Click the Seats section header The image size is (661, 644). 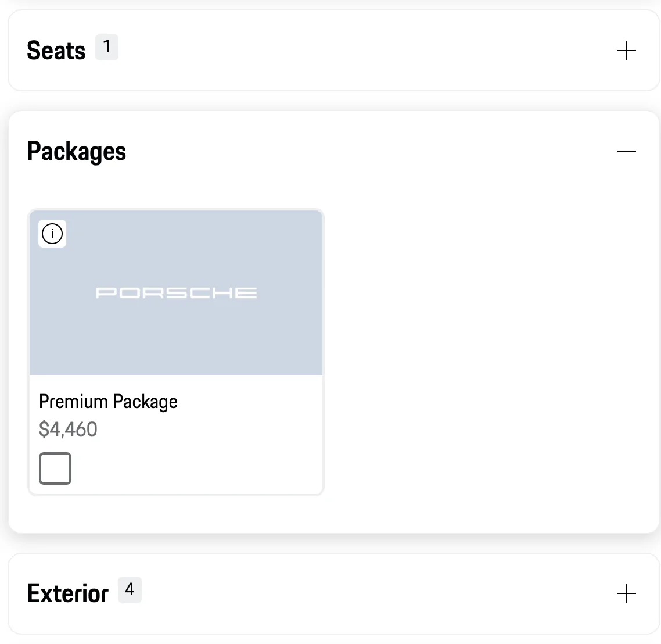click(x=56, y=51)
